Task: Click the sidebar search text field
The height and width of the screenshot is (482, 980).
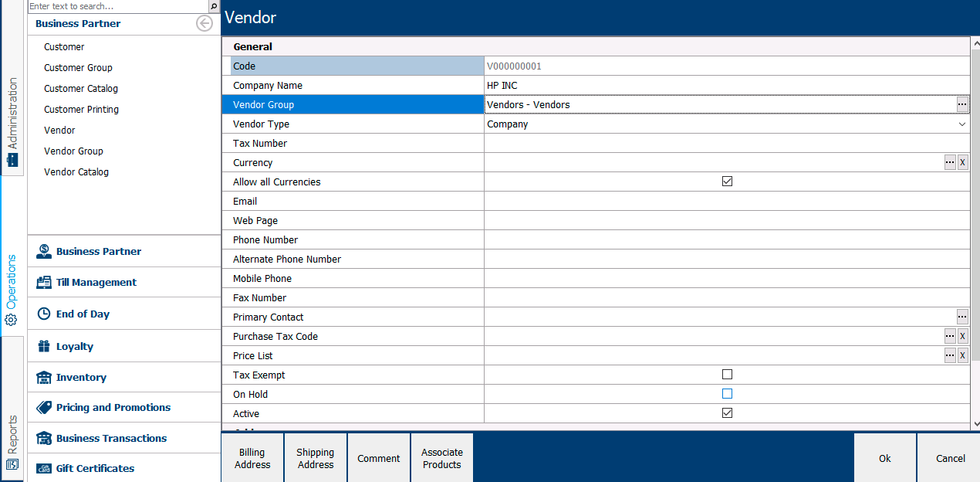Action: (118, 6)
